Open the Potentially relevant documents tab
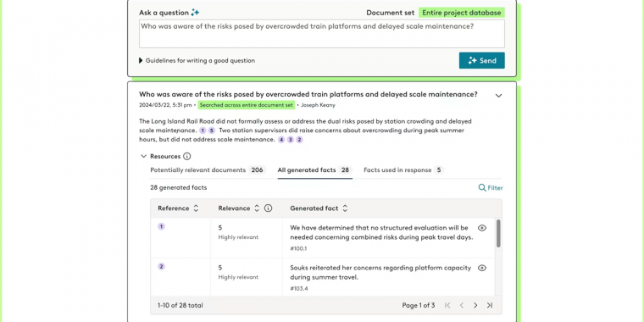Screen dimensions: 644x322 click(208, 170)
